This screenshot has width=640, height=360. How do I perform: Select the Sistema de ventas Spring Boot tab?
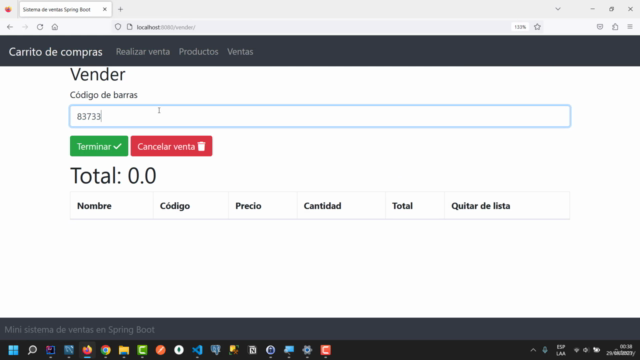click(65, 9)
